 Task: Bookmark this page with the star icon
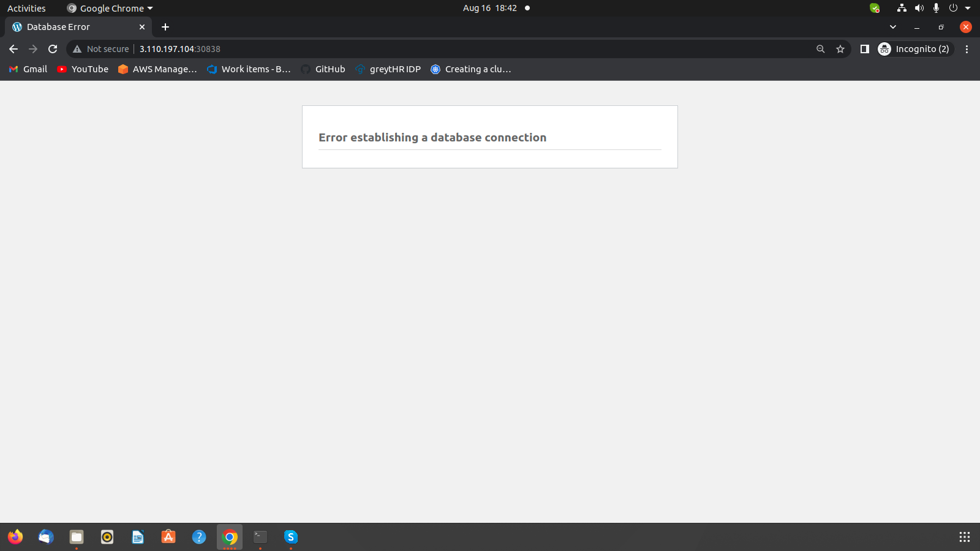840,49
